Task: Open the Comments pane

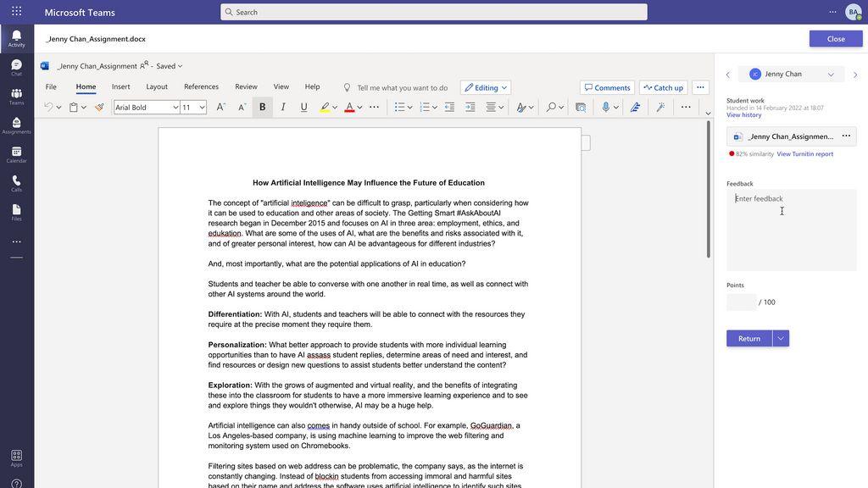Action: 607,87
